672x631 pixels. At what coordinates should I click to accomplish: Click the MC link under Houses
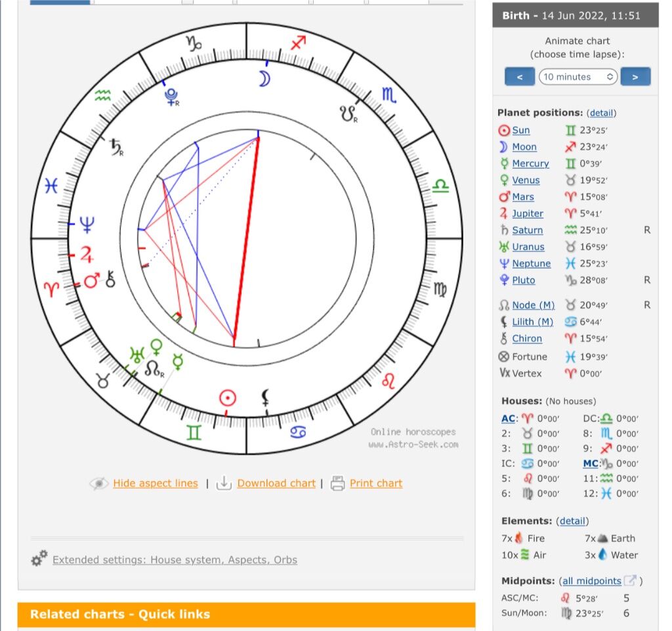pos(590,464)
